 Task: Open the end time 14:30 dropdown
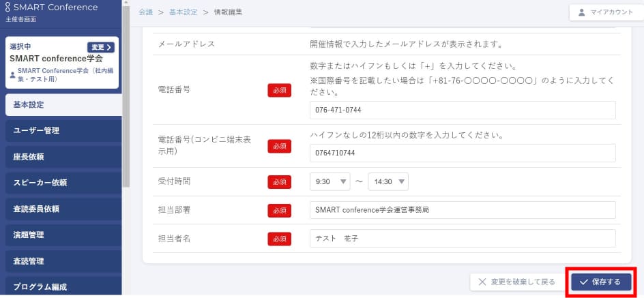click(387, 182)
